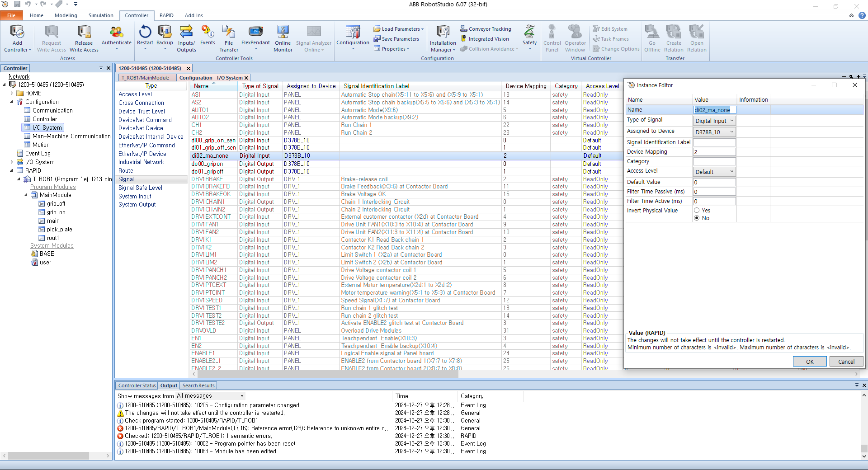Open the Events icon

click(x=208, y=35)
